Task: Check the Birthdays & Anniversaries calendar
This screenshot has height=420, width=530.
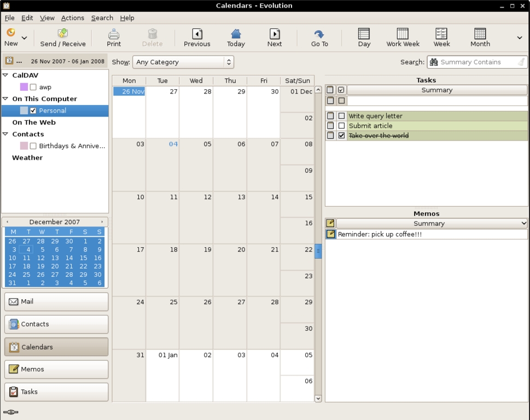Action: point(33,146)
